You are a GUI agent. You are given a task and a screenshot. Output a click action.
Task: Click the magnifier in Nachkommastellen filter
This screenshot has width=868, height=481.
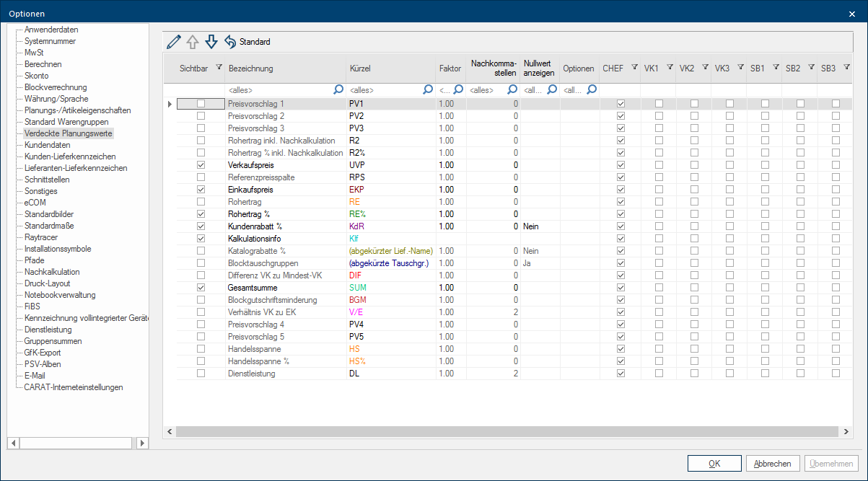512,90
